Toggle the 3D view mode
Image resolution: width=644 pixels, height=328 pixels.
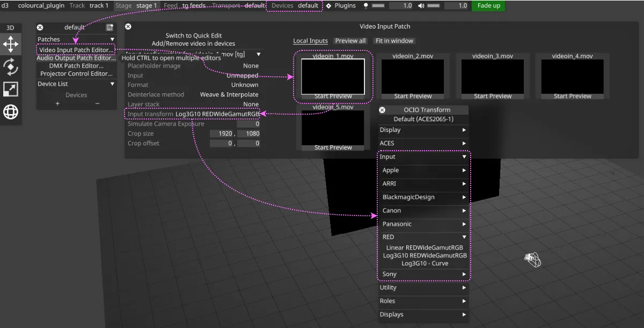[x=10, y=27]
